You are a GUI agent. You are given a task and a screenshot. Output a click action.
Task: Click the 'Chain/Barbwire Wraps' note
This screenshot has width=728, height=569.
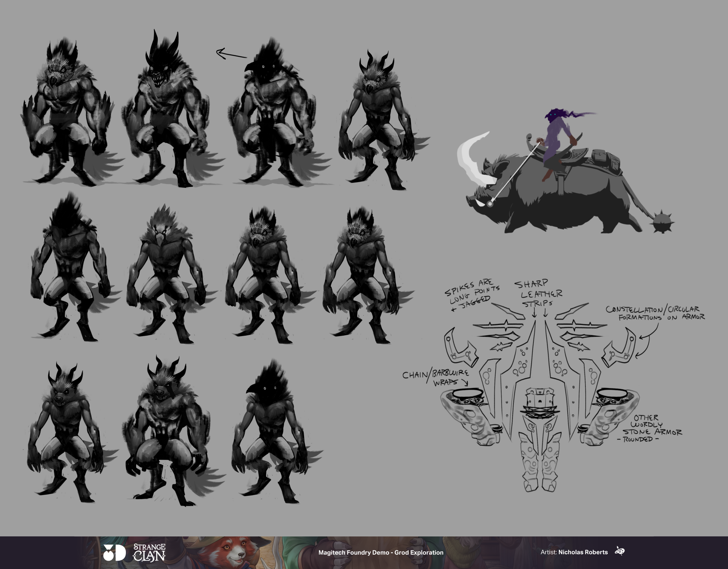click(435, 377)
